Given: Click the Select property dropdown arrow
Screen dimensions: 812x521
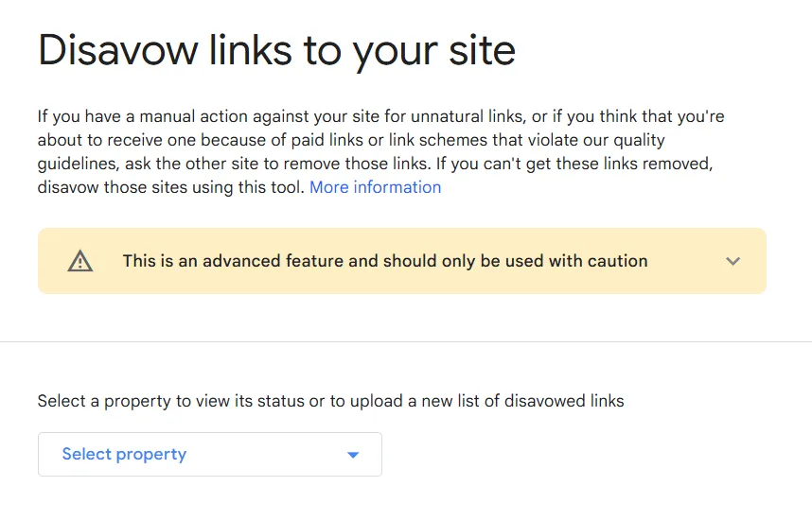Looking at the screenshot, I should coord(353,455).
